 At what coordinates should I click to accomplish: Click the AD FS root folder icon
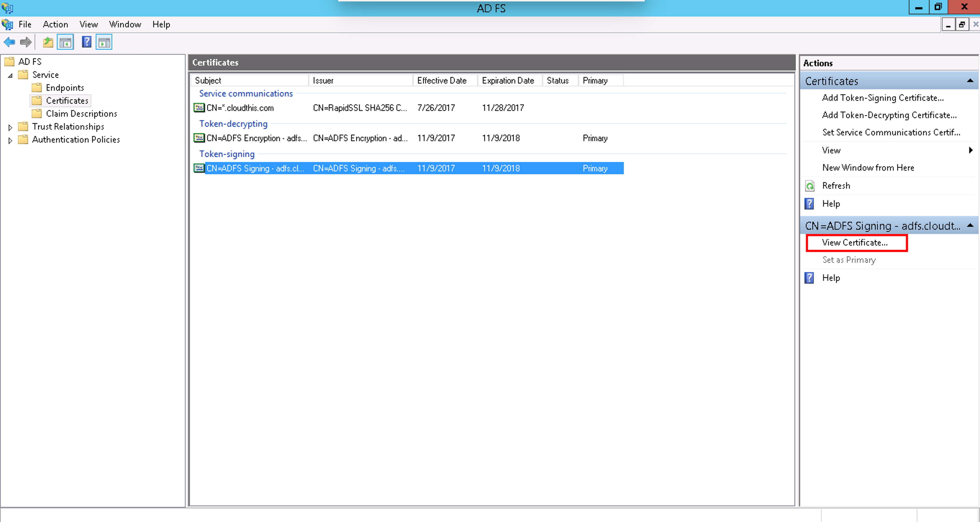(9, 62)
